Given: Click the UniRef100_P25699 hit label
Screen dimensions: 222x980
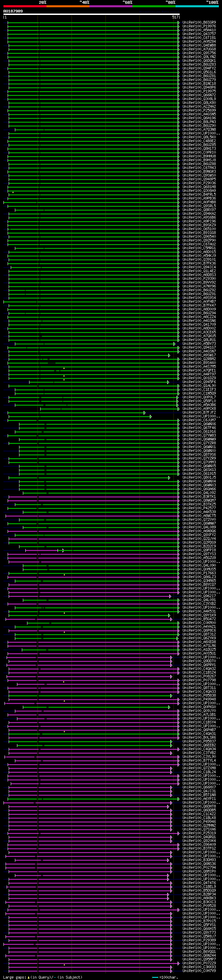Looking at the screenshot, I should pos(199,110).
